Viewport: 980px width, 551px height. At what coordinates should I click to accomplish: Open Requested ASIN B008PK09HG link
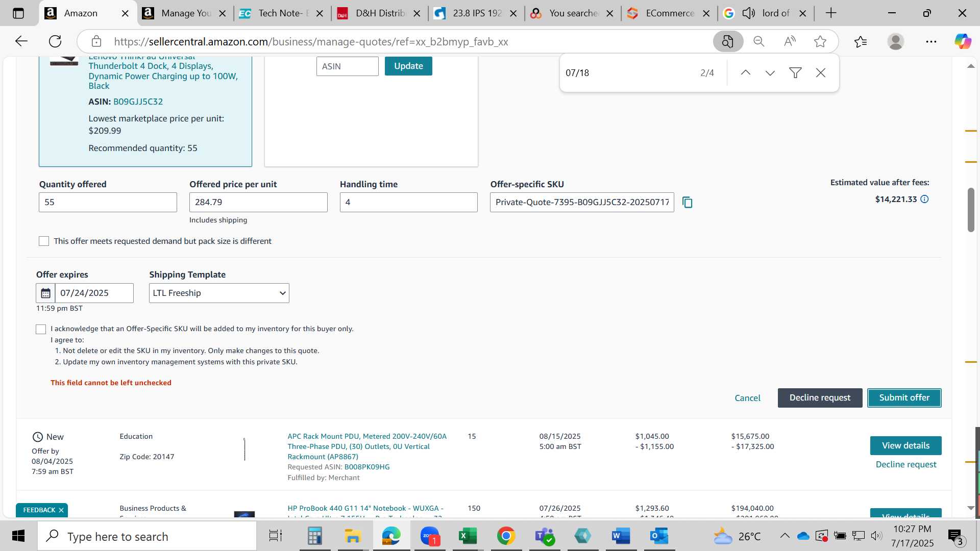[366, 467]
